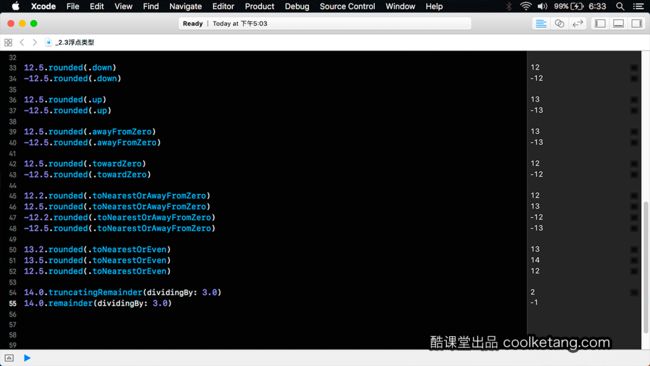Click Quick Look for line 42 result
The height and width of the screenshot is (366, 650).
634,164
